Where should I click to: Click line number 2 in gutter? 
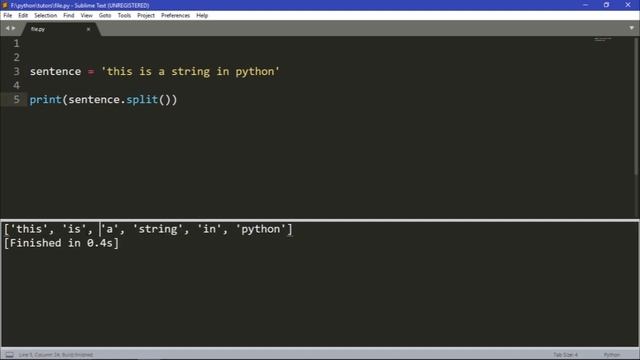pos(16,57)
